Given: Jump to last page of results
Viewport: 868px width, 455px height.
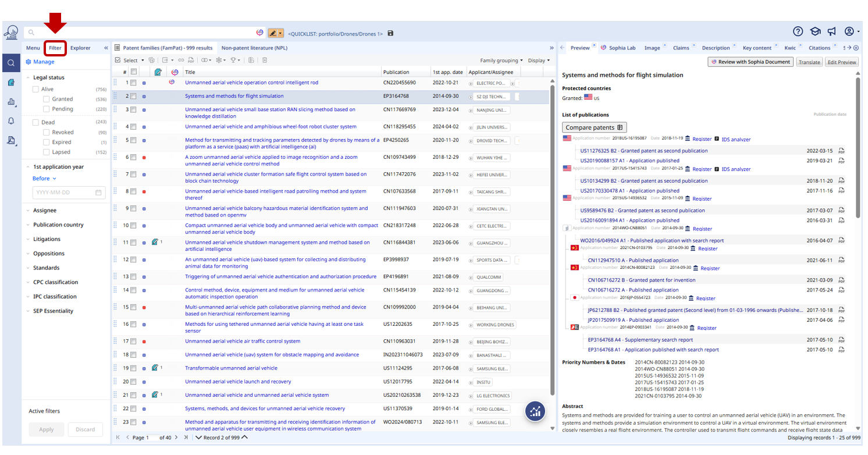Looking at the screenshot, I should 186,438.
